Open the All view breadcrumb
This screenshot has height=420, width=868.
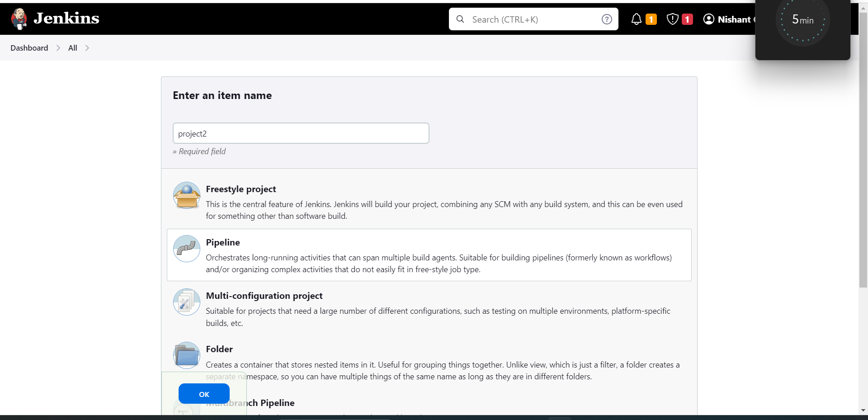point(72,48)
